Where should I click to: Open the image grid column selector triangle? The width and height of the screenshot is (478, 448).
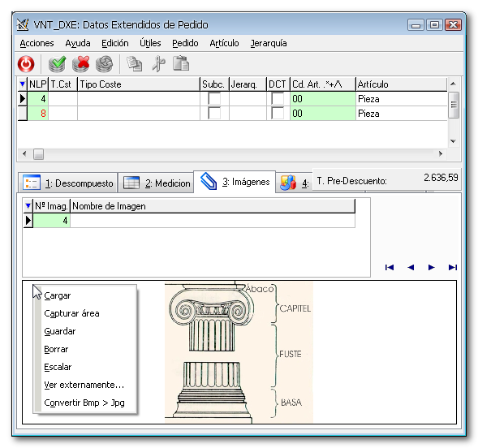(28, 206)
